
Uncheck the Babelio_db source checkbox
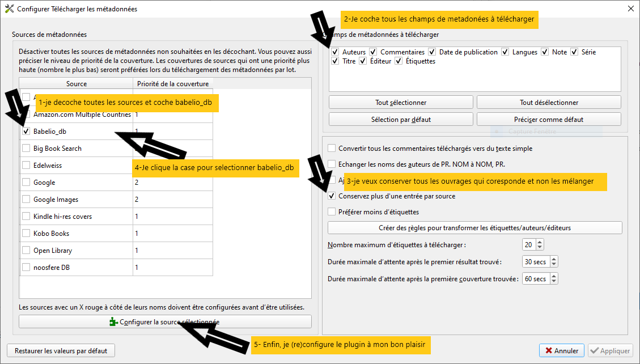tap(26, 132)
